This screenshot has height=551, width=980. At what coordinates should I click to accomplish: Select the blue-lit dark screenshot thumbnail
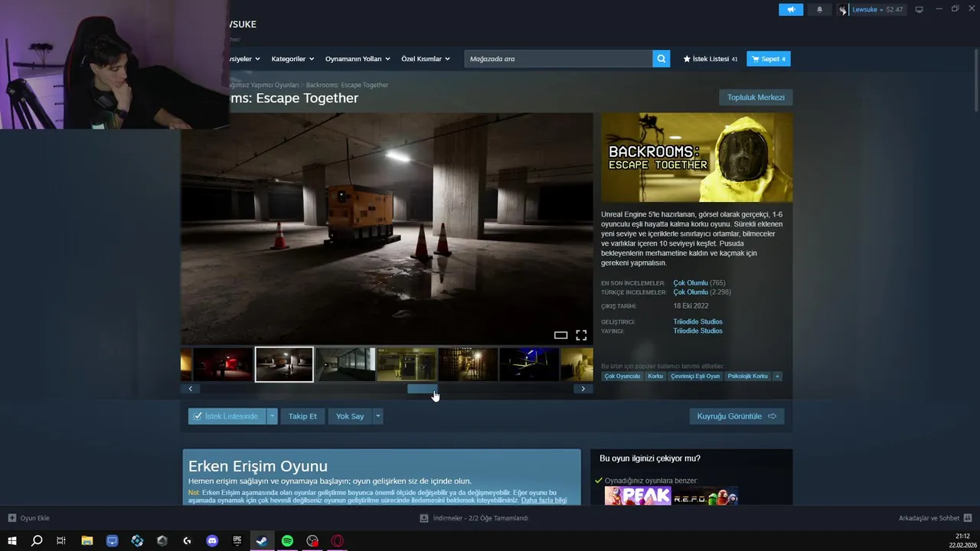(x=529, y=364)
